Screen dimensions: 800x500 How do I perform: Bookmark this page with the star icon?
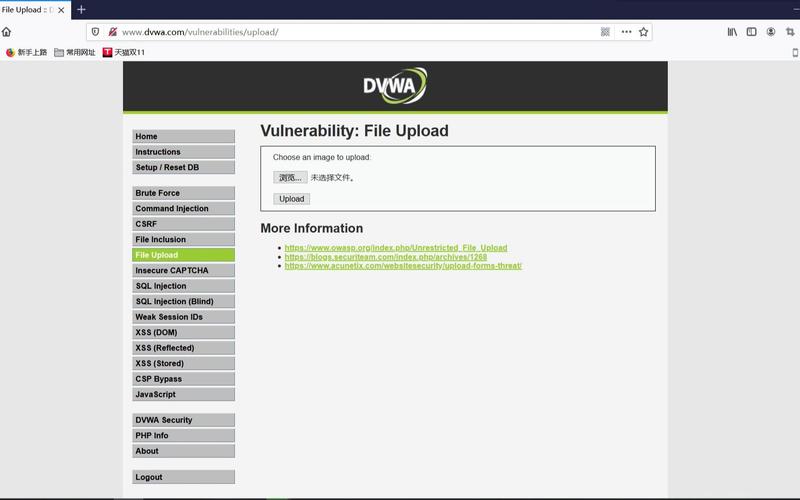(x=643, y=32)
